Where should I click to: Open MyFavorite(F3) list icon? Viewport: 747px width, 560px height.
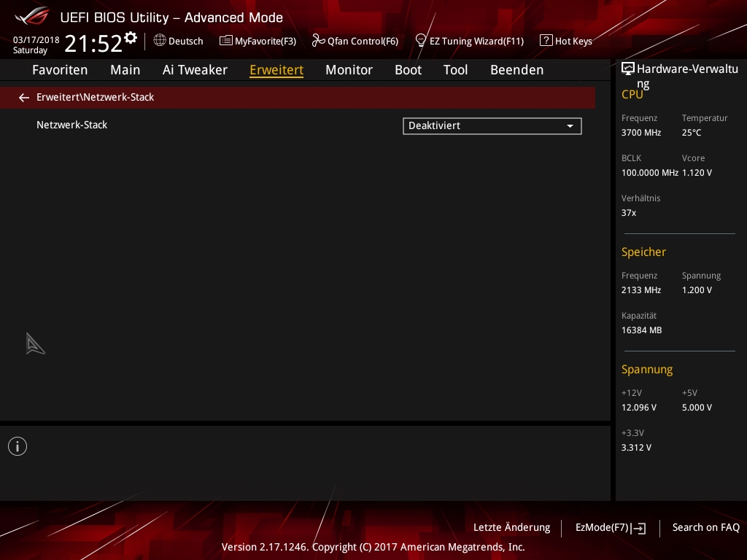(x=226, y=41)
